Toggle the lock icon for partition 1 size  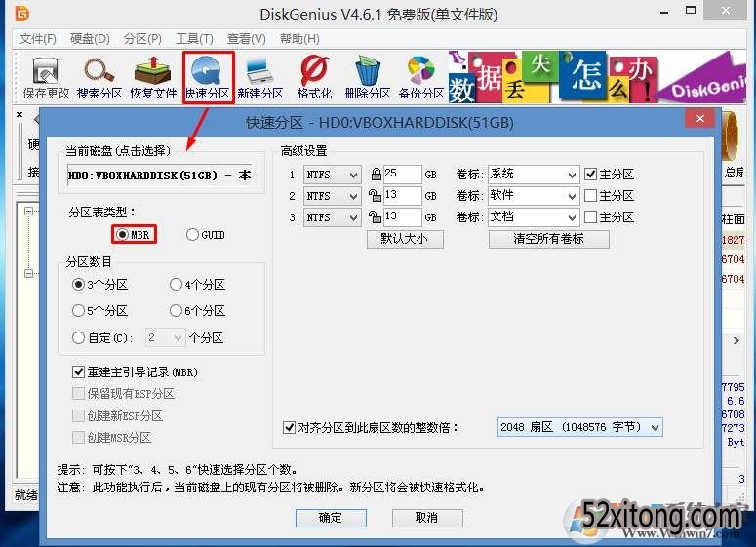377,174
